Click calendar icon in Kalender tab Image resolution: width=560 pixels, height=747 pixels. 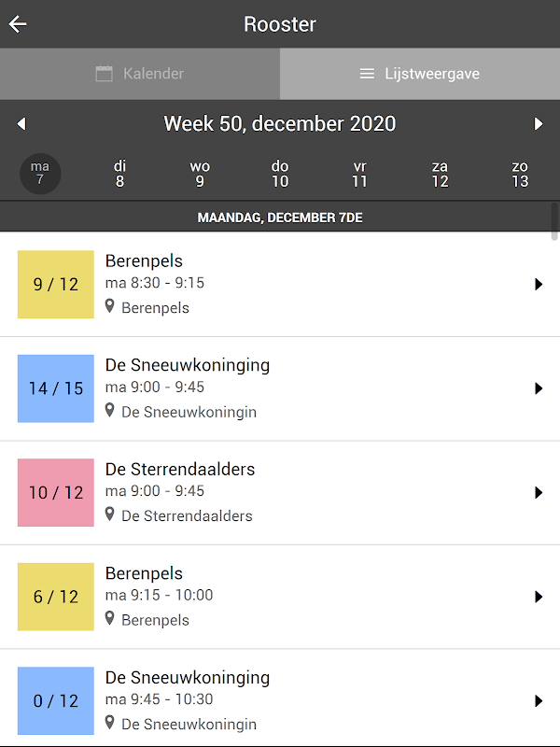[105, 74]
